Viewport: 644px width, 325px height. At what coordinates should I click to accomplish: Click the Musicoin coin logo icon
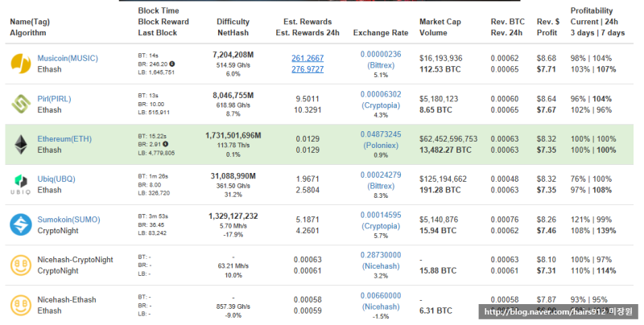point(21,64)
